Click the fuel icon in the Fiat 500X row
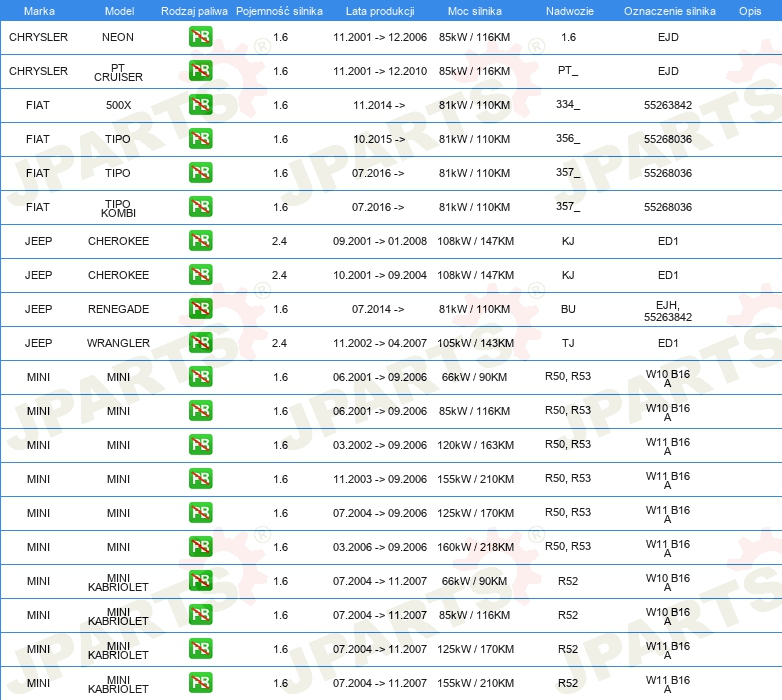This screenshot has height=700, width=782. 200,105
